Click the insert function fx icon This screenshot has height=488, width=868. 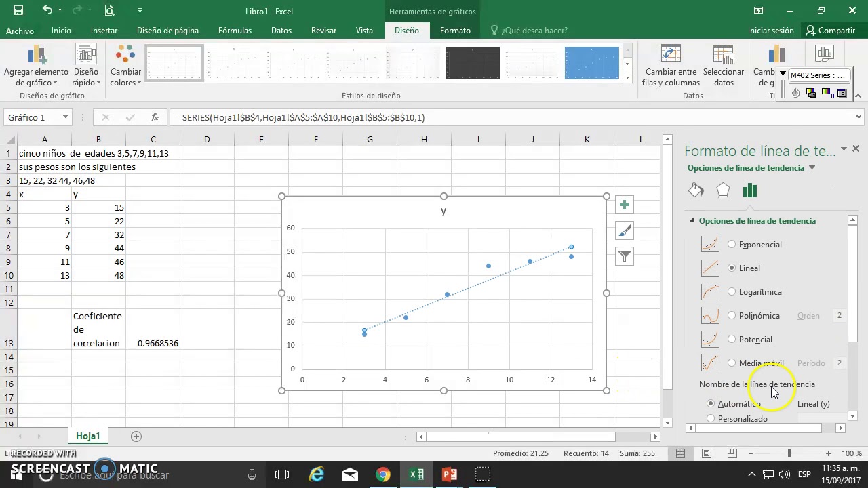tap(155, 117)
